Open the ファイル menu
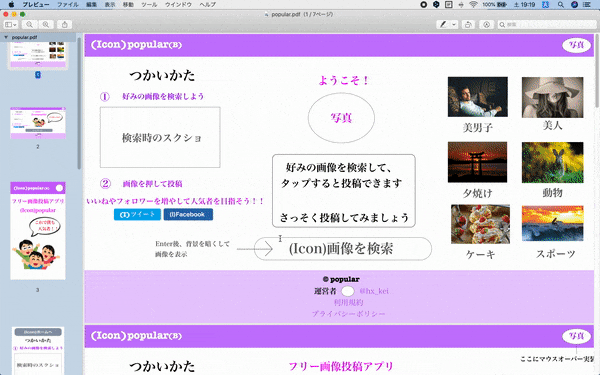 pos(68,5)
